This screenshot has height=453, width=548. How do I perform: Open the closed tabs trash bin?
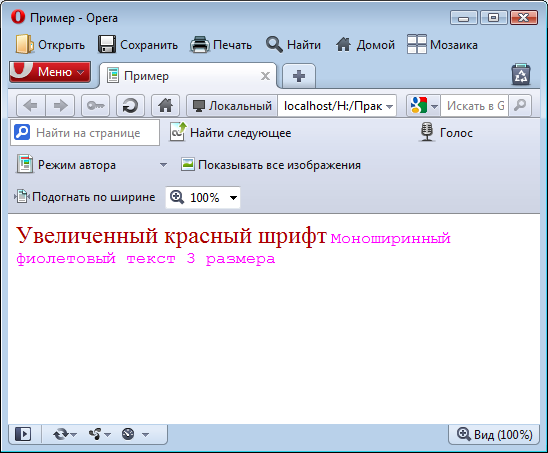[x=521, y=75]
